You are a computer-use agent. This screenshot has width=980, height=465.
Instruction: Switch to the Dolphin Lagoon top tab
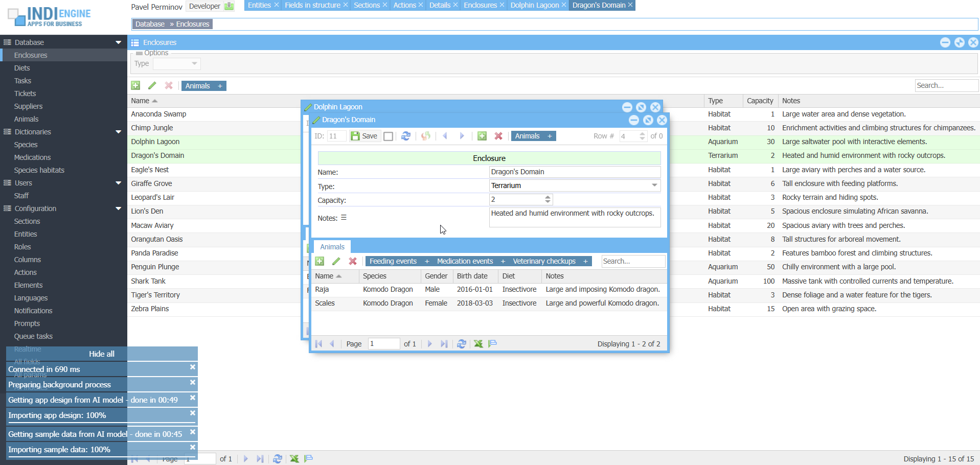(x=534, y=5)
